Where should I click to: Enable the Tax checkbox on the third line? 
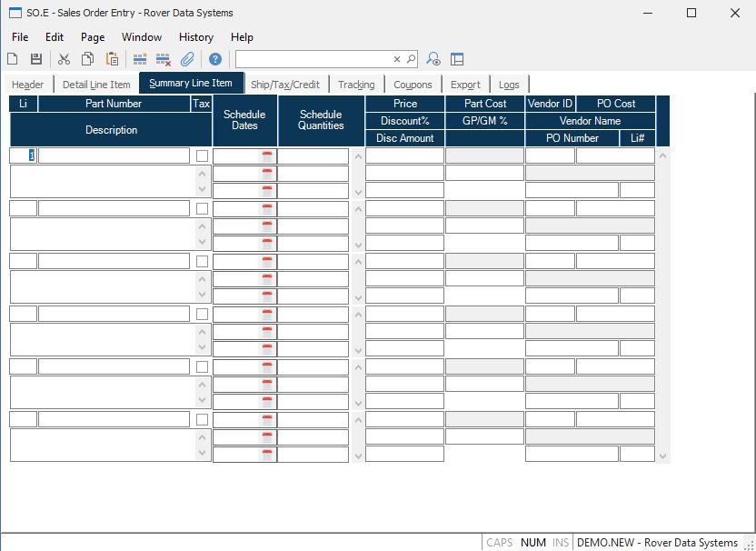(202, 262)
